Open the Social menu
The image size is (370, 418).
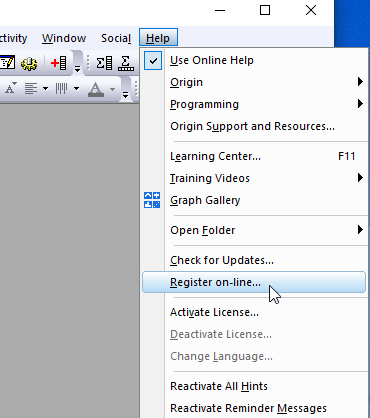pos(116,38)
